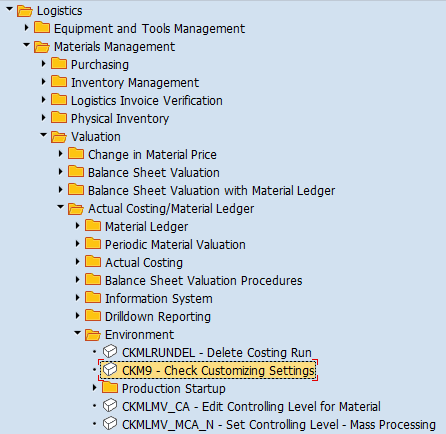Click the Physical Inventory folder icon
The image size is (446, 434).
59,117
